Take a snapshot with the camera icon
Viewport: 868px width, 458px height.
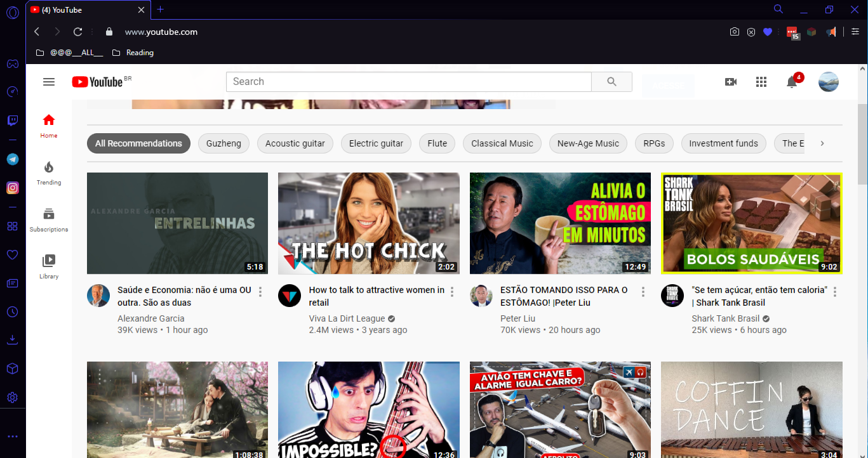(x=735, y=32)
